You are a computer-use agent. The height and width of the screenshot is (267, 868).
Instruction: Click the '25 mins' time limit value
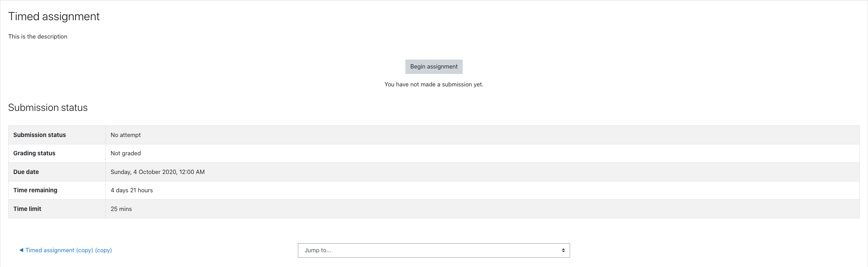pos(121,209)
